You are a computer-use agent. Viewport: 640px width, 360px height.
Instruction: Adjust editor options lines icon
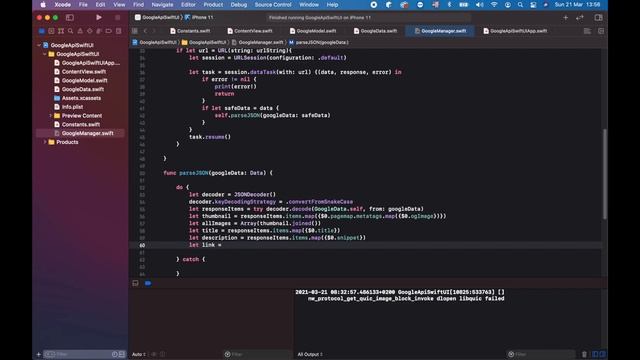(587, 31)
